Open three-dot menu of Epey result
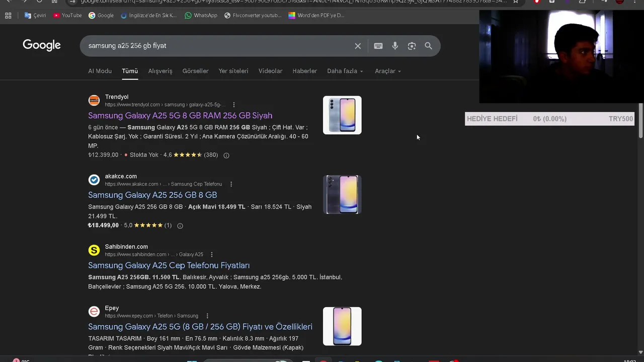Screen dimensions: 644x362 (x=207, y=316)
